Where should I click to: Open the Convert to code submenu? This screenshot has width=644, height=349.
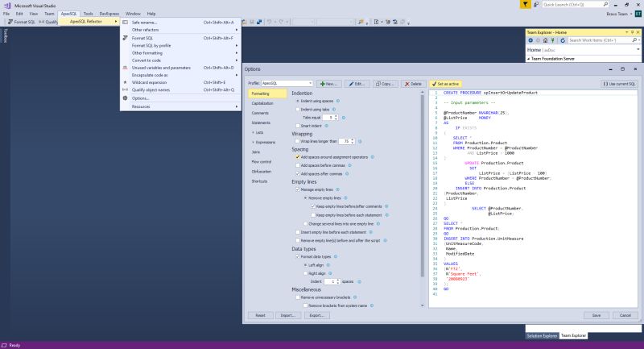click(x=180, y=60)
